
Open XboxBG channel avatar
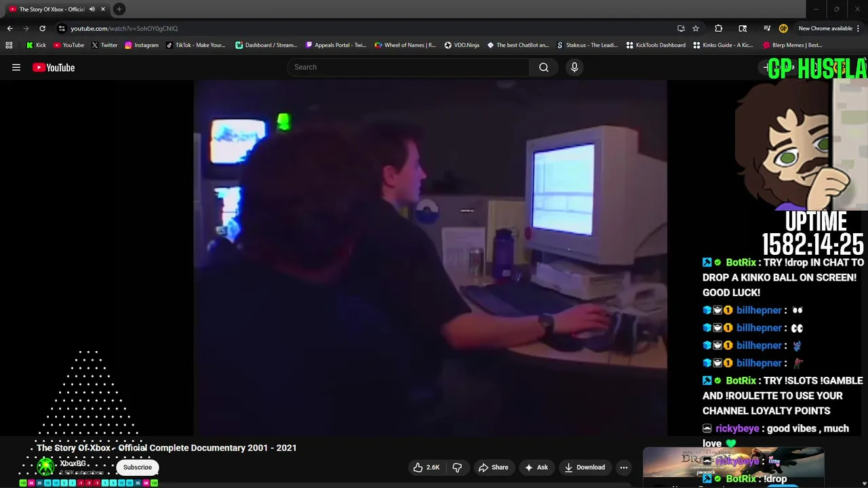(x=45, y=467)
